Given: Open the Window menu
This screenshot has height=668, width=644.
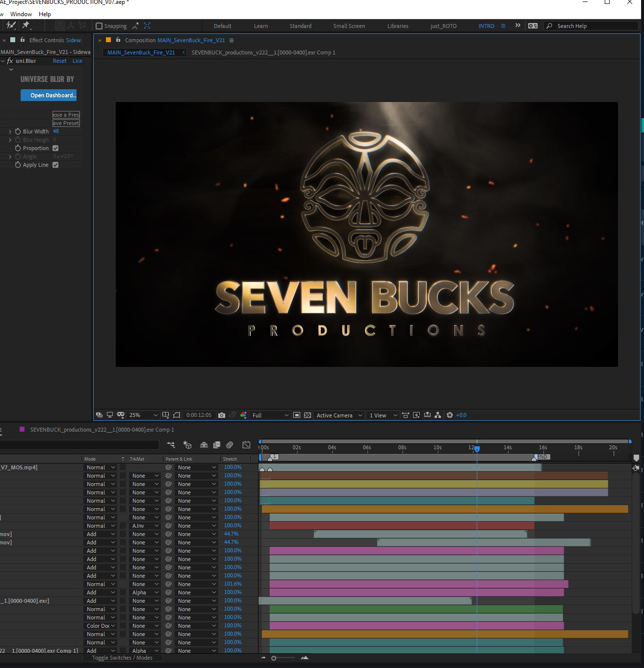Looking at the screenshot, I should tap(21, 14).
